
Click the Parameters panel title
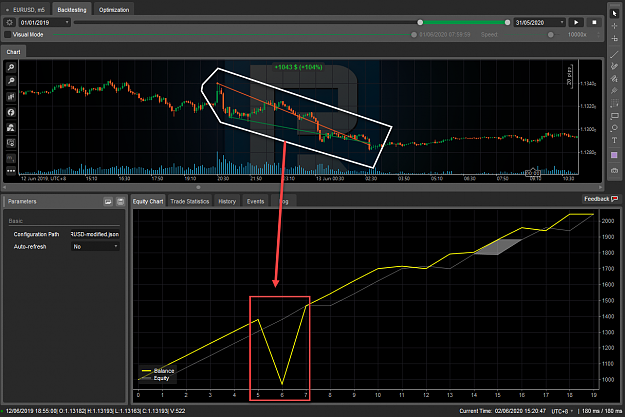click(22, 201)
